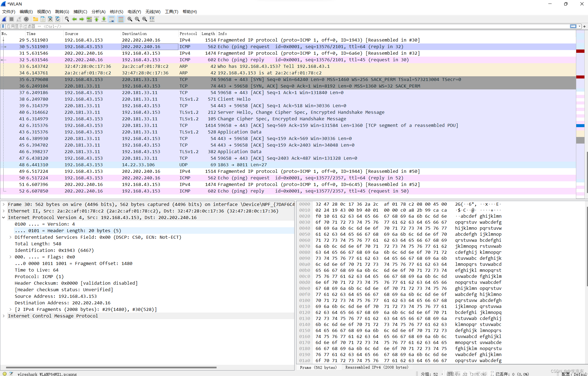The image size is (588, 376).
Task: Click the packet list vertical scrollbar
Action: pos(587,172)
